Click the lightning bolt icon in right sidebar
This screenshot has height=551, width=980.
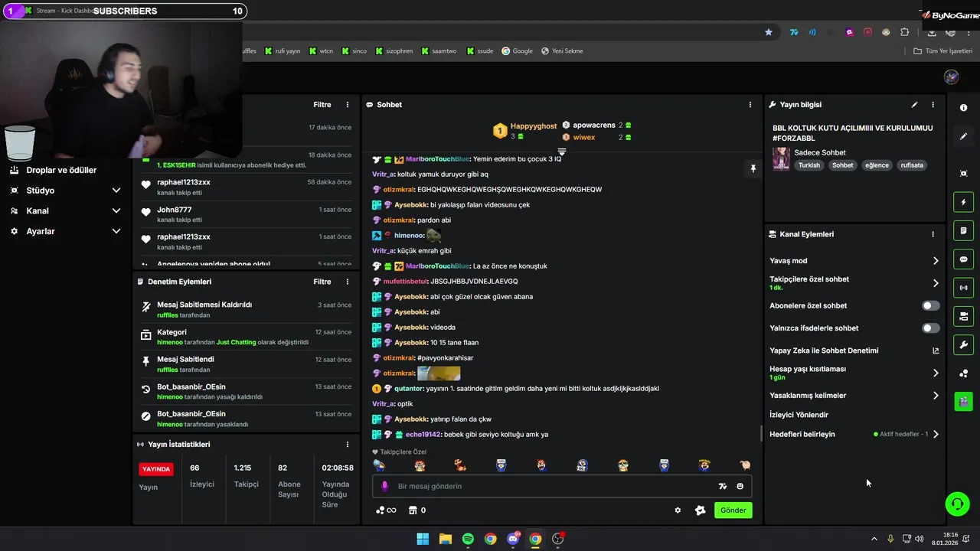click(x=963, y=202)
